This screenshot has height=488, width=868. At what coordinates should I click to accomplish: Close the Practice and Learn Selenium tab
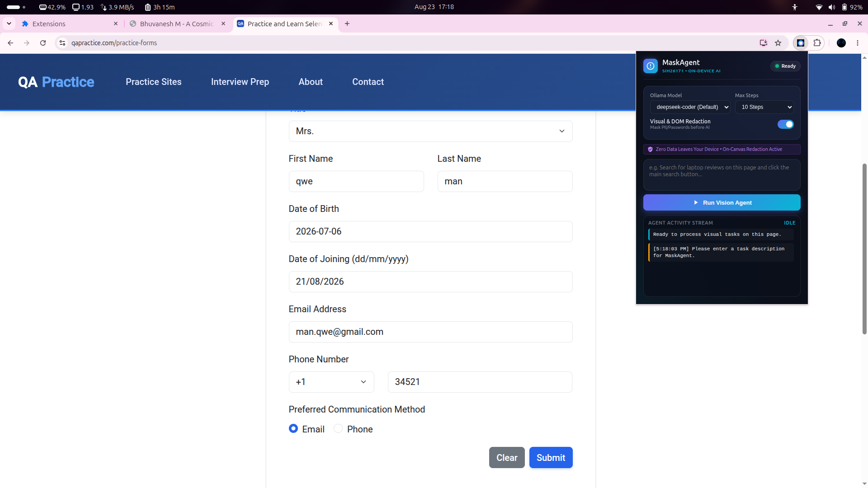point(331,23)
